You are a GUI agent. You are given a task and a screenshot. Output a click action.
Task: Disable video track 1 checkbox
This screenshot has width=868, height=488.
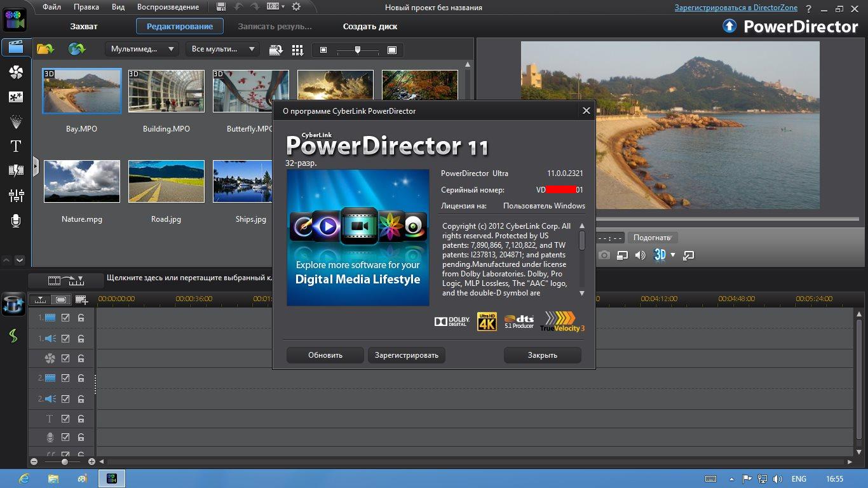65,318
